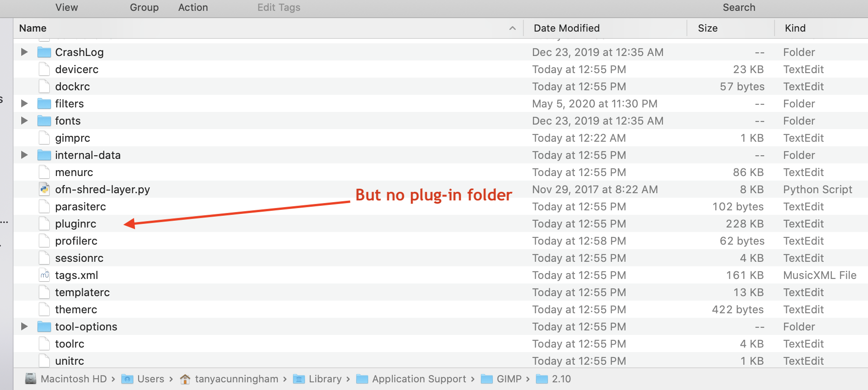This screenshot has height=390, width=868.
Task: Expand the tool-options folder triangle
Action: pos(24,326)
